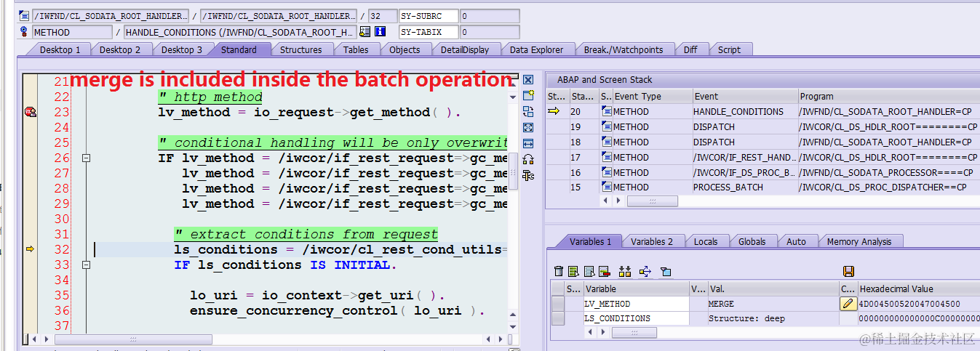Click the line number field showing 32

pyautogui.click(x=382, y=16)
